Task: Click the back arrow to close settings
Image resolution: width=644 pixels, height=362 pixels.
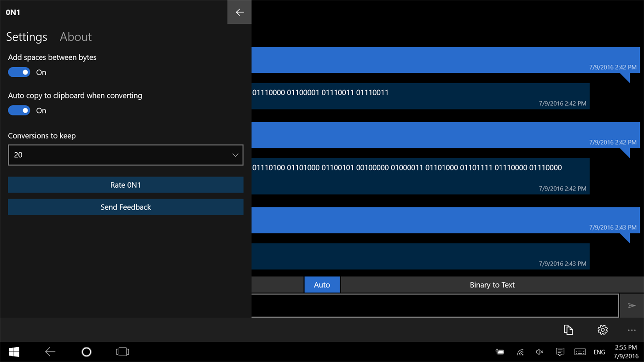Action: click(239, 12)
